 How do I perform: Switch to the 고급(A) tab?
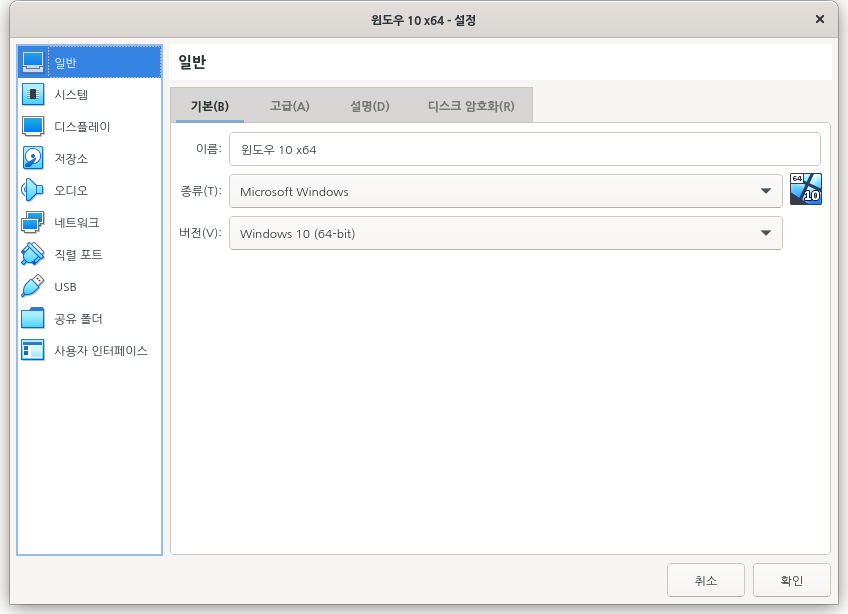coord(290,106)
